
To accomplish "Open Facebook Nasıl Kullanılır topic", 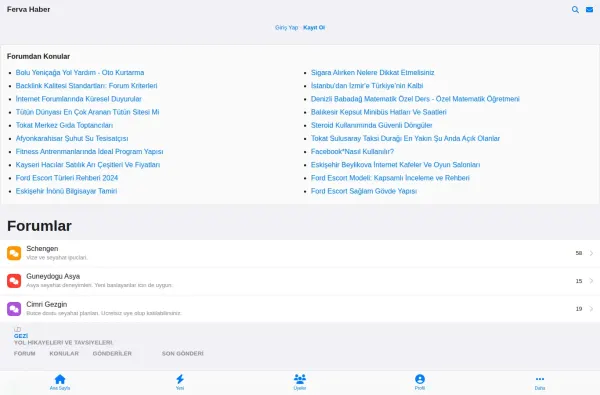I will click(352, 152).
